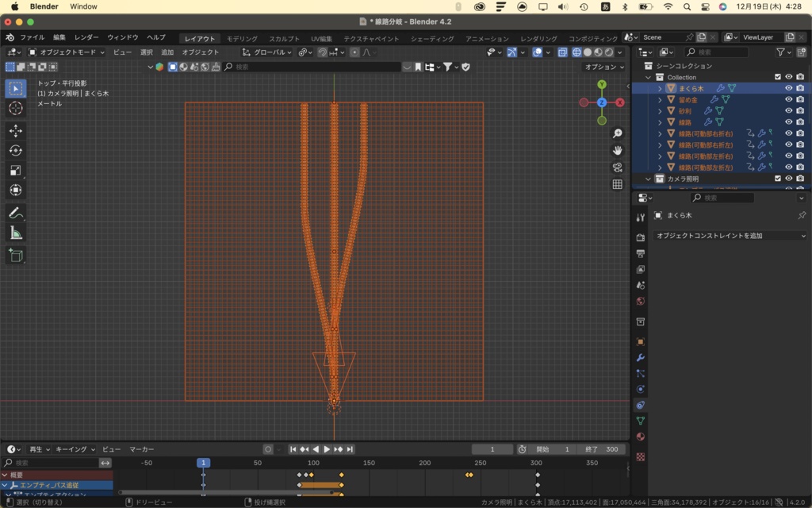
Task: Switch viewport to rendered shading mode
Action: (607, 52)
